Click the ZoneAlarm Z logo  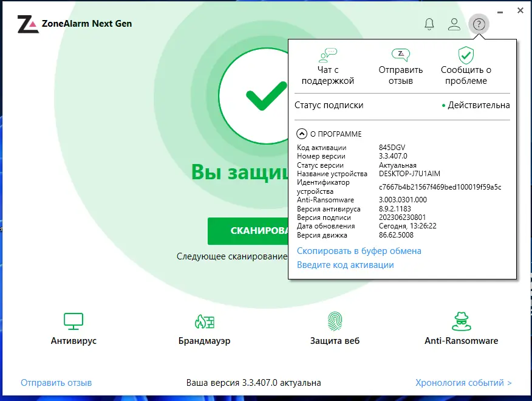pyautogui.click(x=28, y=24)
